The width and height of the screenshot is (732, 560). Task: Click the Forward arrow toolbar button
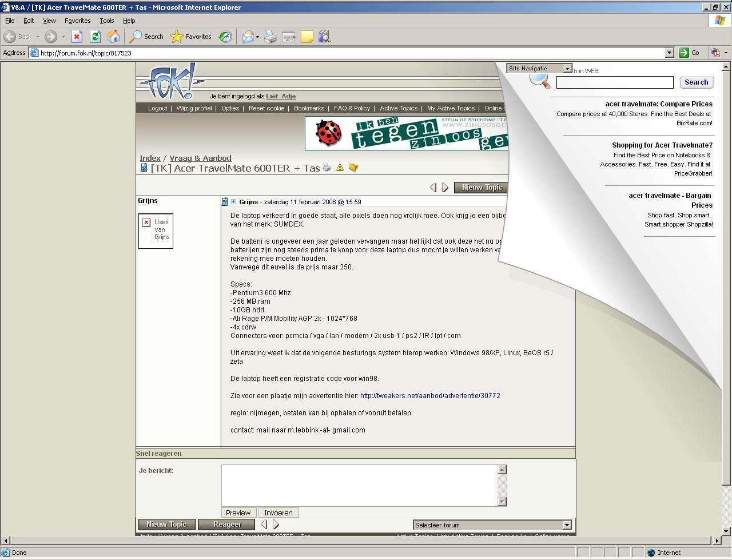pyautogui.click(x=51, y=37)
